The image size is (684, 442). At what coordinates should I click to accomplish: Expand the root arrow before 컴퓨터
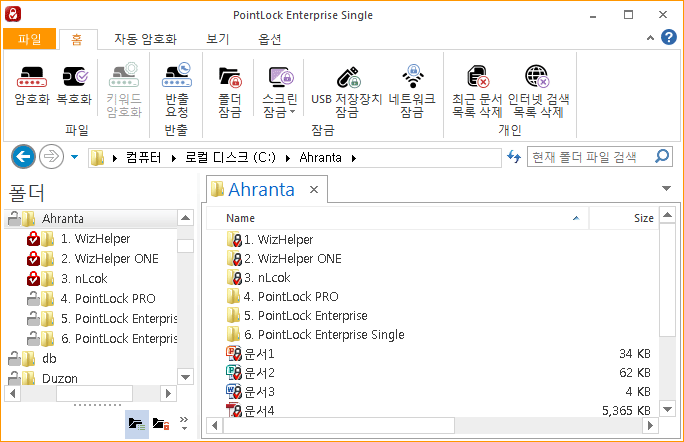[115, 158]
